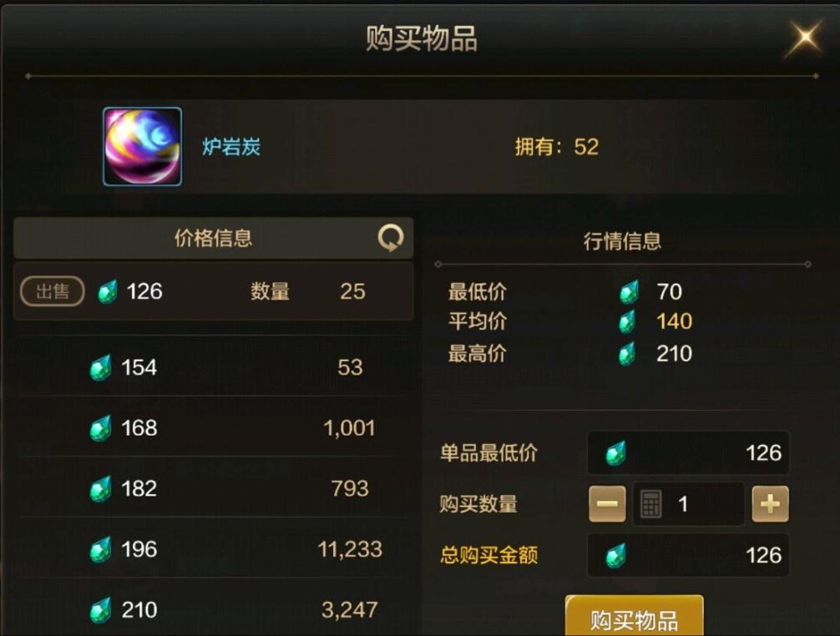Click the 出售 sell tag

click(53, 291)
